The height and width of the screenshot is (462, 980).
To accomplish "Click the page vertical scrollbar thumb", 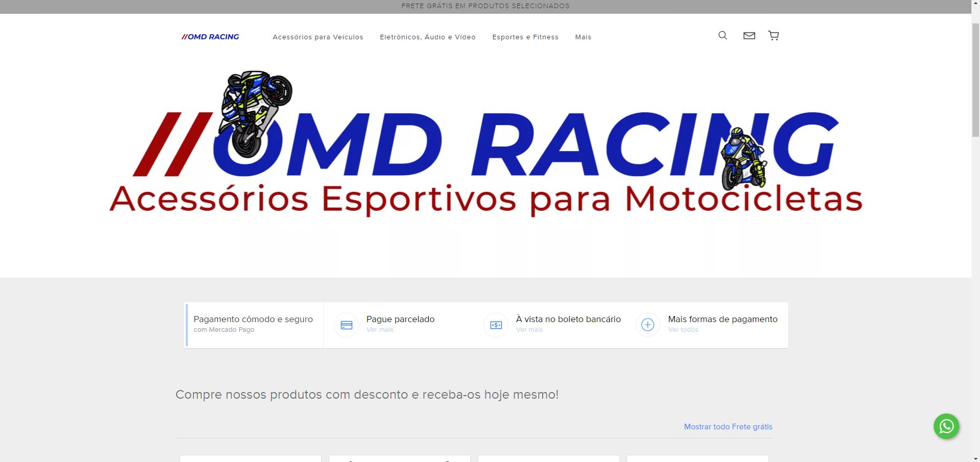I will (x=975, y=80).
